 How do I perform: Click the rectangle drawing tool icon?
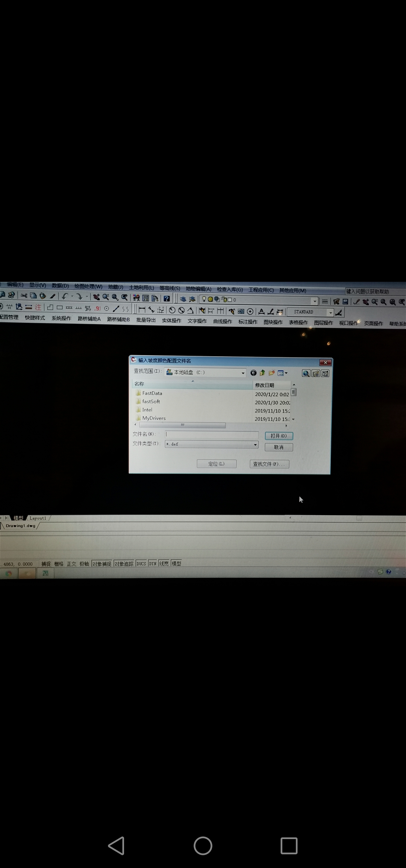[60, 307]
